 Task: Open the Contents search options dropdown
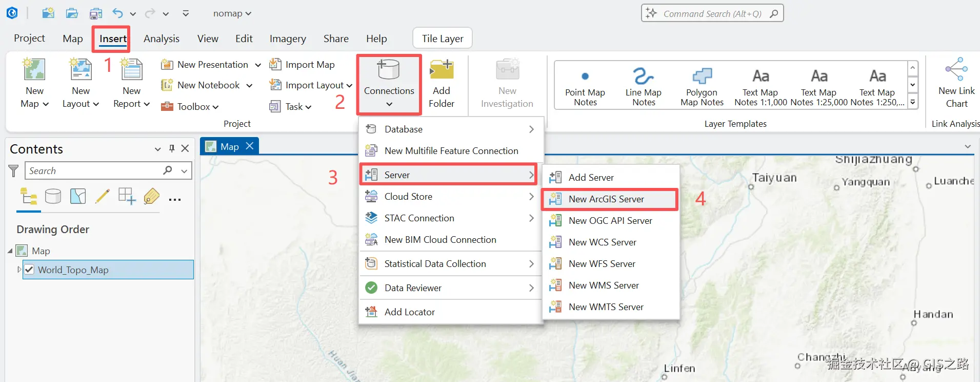pos(184,170)
